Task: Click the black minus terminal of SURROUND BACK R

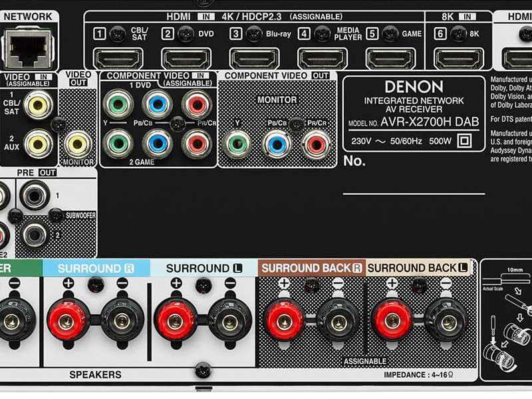Action: coord(338,322)
